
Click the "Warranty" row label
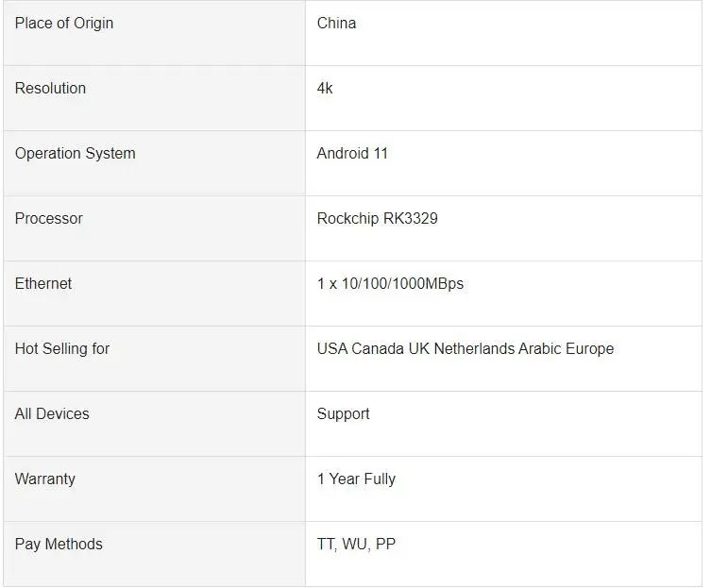coord(44,479)
